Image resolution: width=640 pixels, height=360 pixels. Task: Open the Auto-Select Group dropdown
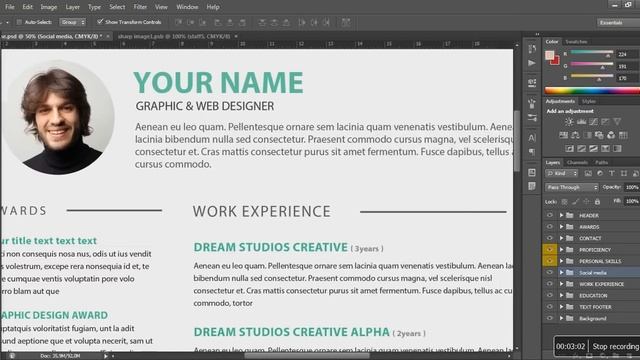point(73,22)
